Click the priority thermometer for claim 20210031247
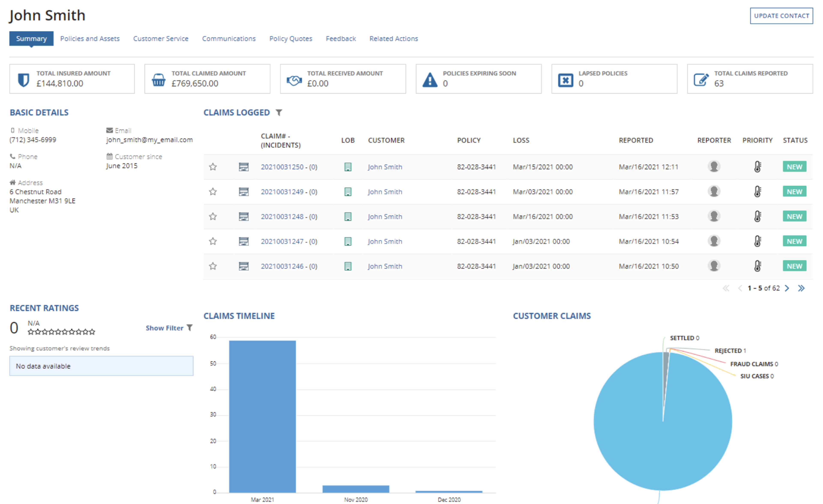Image resolution: width=823 pixels, height=504 pixels. click(x=758, y=241)
